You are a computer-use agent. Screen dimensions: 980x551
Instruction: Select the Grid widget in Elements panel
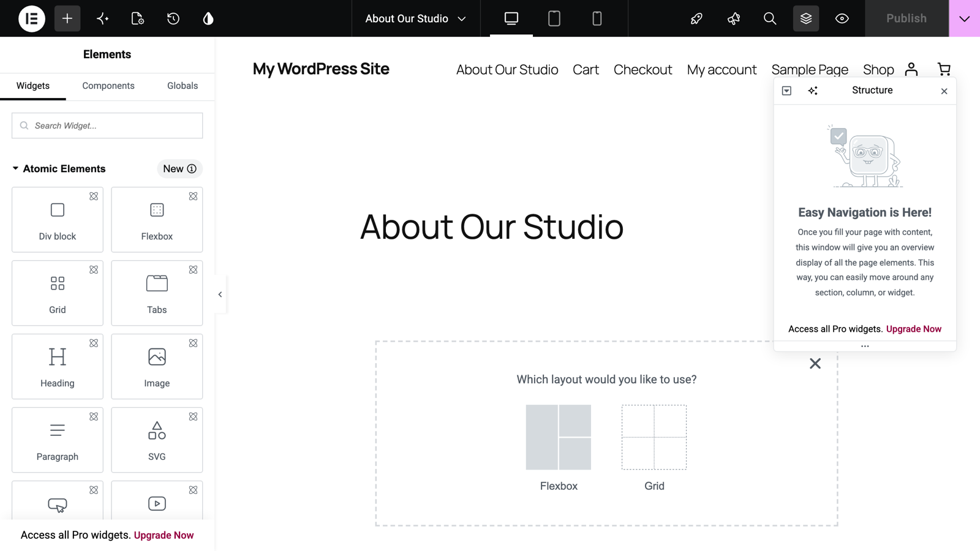click(58, 293)
